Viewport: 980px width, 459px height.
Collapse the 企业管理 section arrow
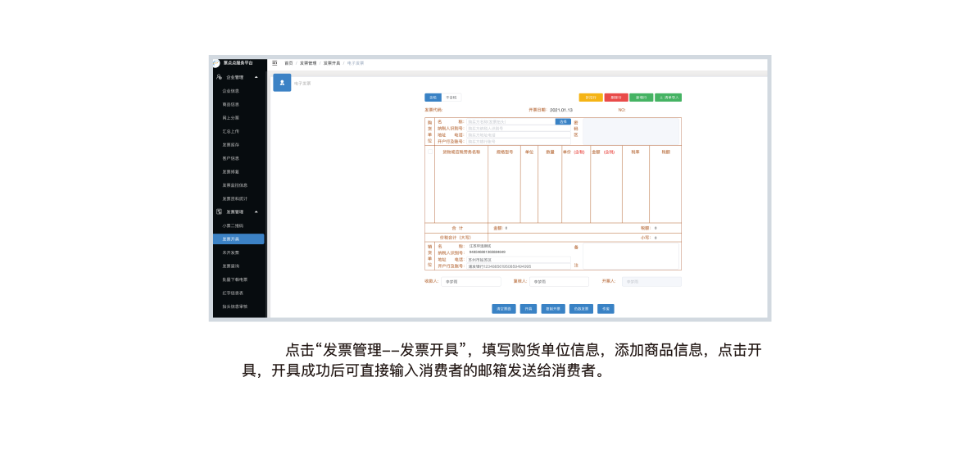point(256,77)
